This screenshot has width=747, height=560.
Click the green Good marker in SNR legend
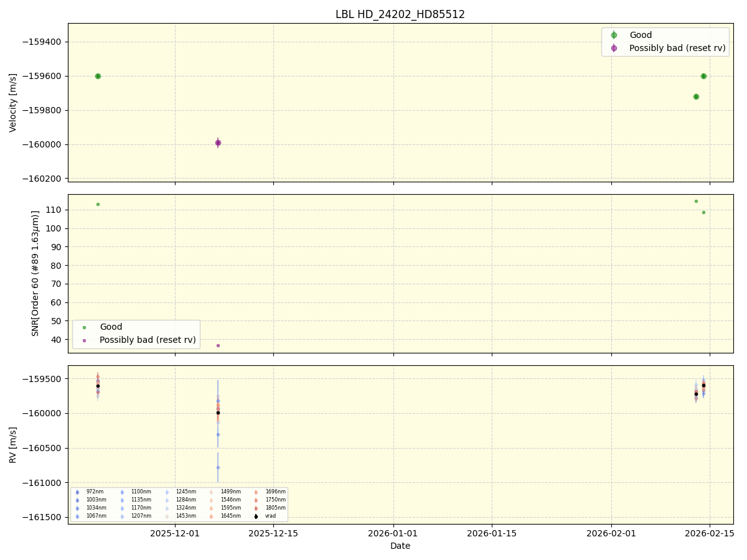click(84, 327)
